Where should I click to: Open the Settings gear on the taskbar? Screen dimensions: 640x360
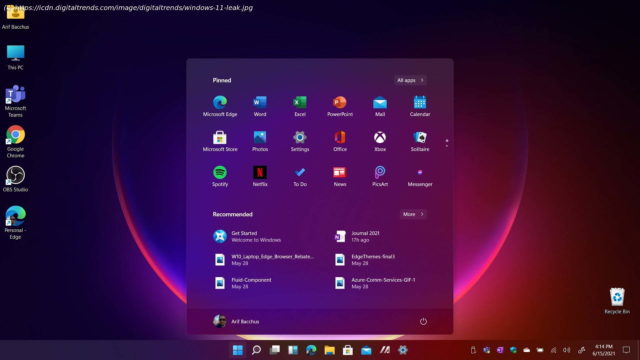(403, 350)
